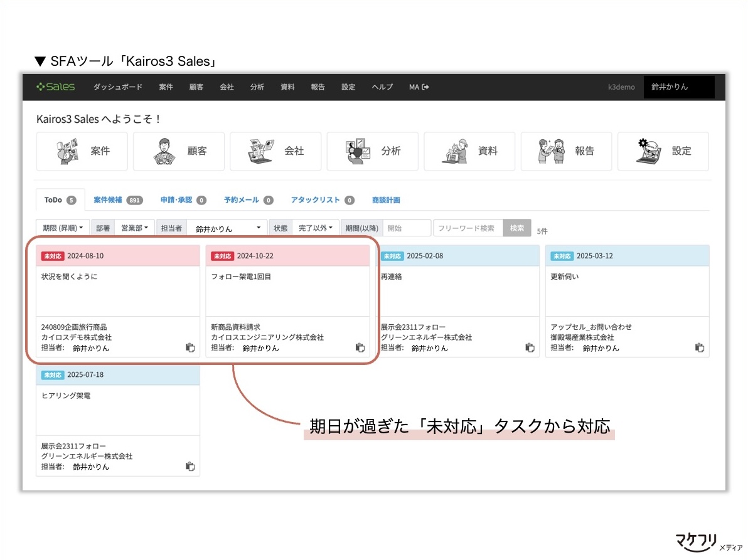Image resolution: width=748 pixels, height=560 pixels.
Task: Click the Sales logo in the navbar
Action: tap(56, 87)
